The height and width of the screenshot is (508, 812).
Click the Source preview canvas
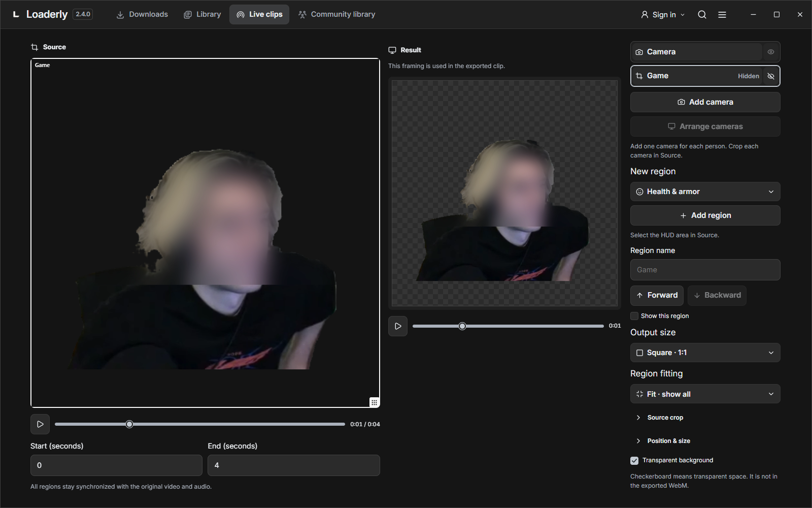(205, 233)
